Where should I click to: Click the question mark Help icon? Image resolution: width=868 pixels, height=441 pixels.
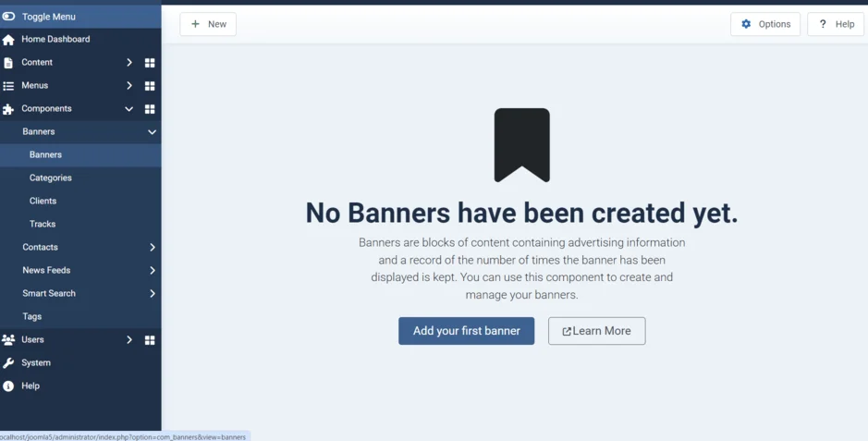coord(823,24)
